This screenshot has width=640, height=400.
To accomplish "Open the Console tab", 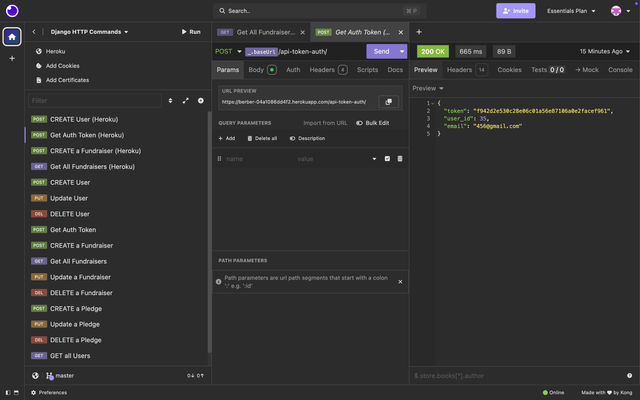I will pos(620,70).
